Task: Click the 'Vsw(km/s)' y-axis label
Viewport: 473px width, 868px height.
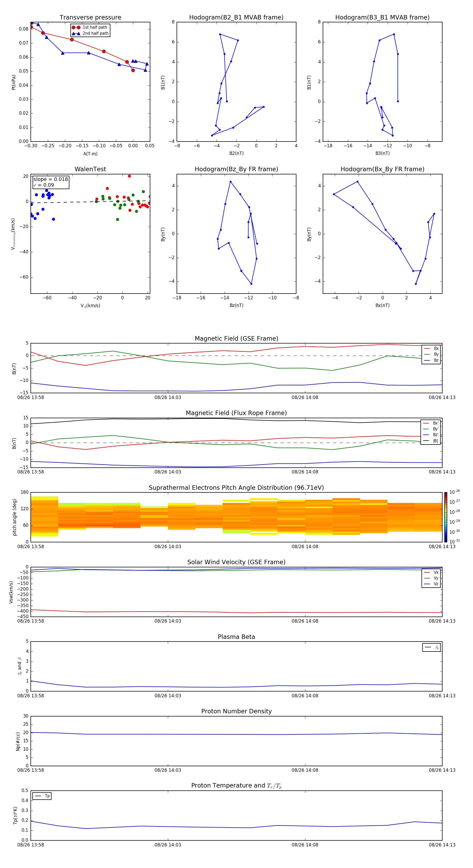Action: click(11, 592)
